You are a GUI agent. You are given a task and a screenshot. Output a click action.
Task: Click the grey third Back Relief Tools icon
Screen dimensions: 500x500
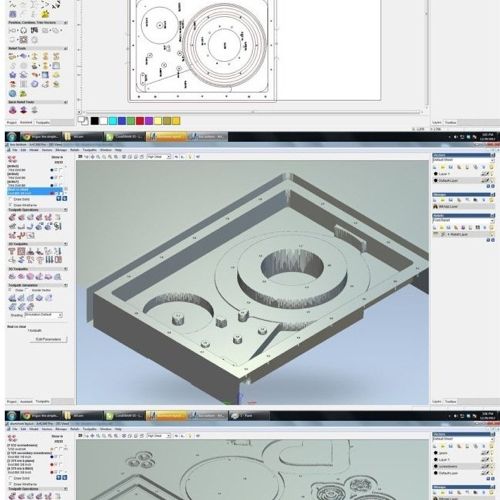(x=35, y=110)
